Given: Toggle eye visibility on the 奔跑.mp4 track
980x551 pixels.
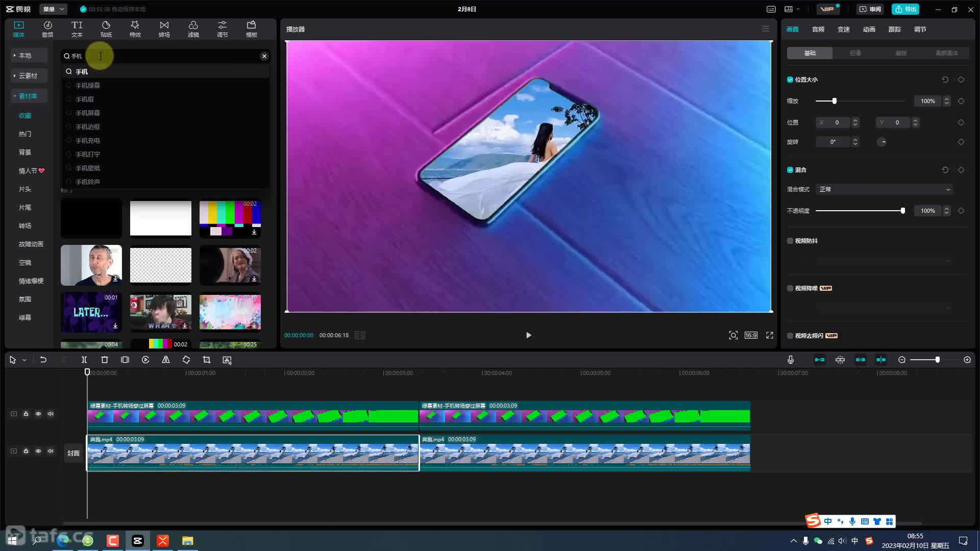Looking at the screenshot, I should click(x=38, y=451).
